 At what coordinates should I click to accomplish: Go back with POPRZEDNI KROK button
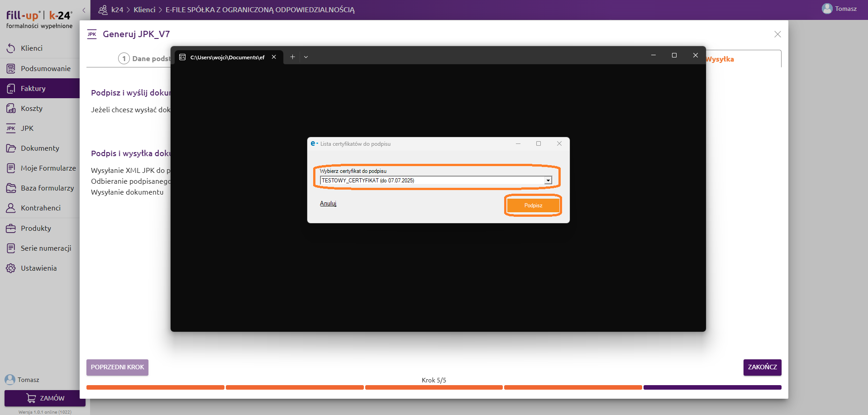[117, 367]
